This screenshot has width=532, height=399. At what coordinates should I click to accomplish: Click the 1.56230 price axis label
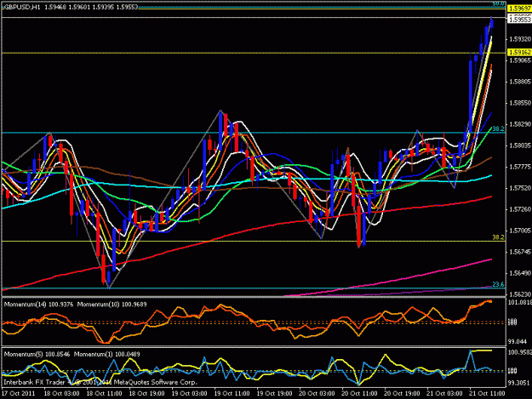(520, 294)
